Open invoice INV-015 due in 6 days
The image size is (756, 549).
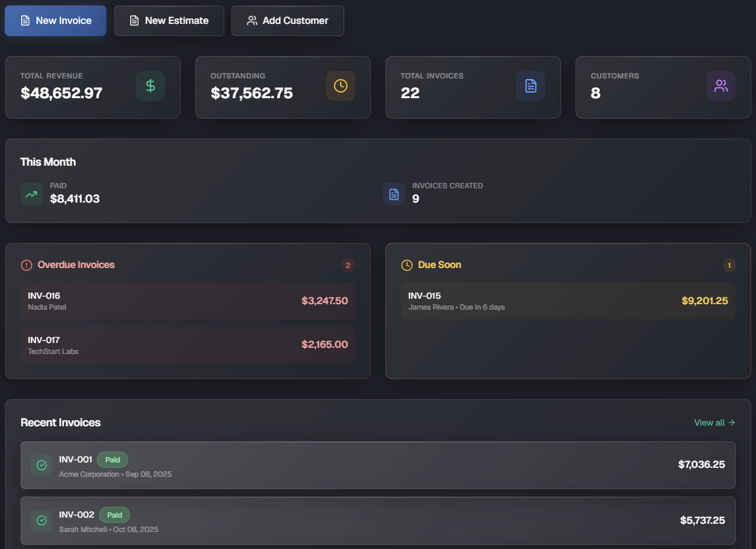(x=568, y=300)
